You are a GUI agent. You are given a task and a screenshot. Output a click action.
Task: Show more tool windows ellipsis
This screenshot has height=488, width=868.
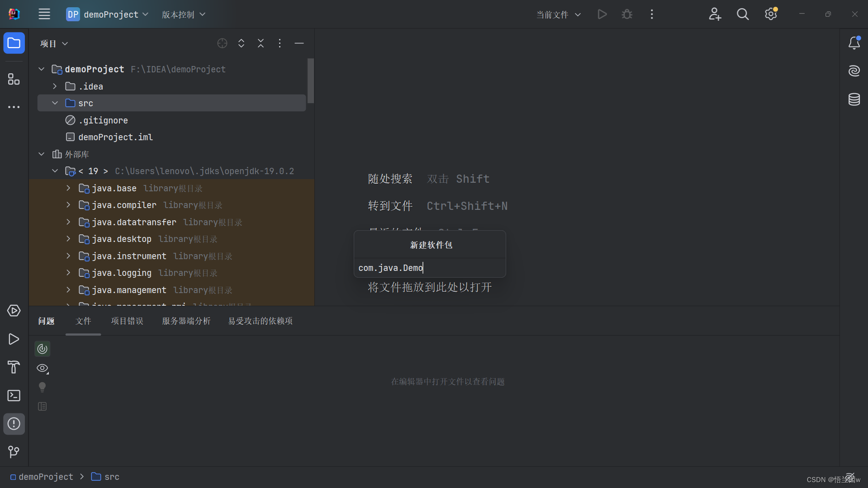pyautogui.click(x=14, y=107)
